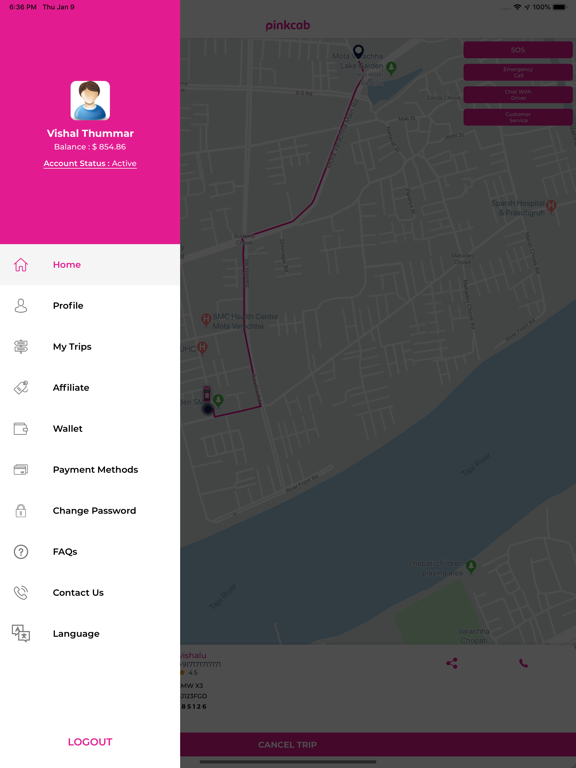
Task: Tap the share trip icon
Action: coord(452,663)
